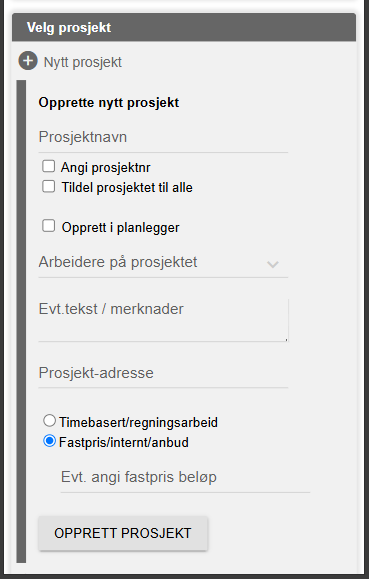Click the Nytt prosjekt text link

coord(83,62)
